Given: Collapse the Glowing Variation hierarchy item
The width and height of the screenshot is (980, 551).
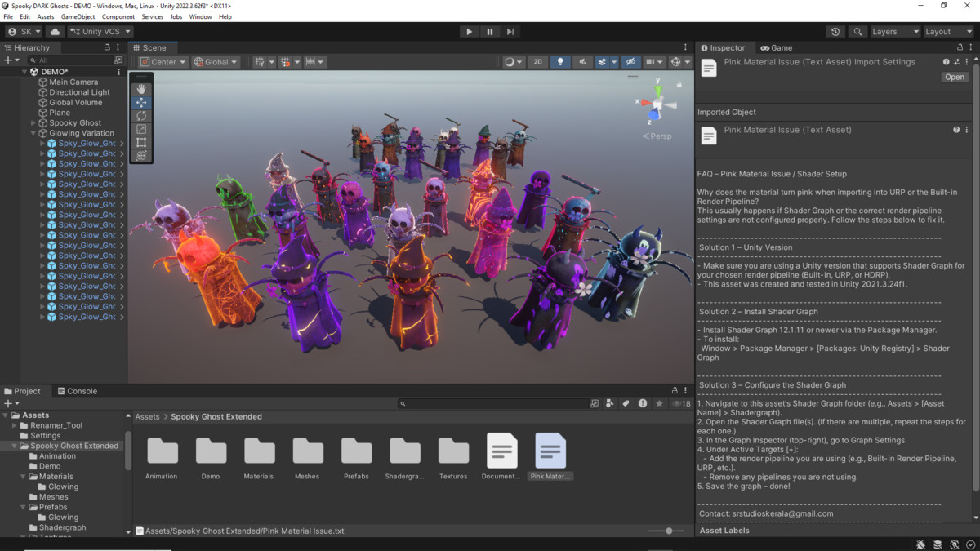Looking at the screenshot, I should (33, 133).
